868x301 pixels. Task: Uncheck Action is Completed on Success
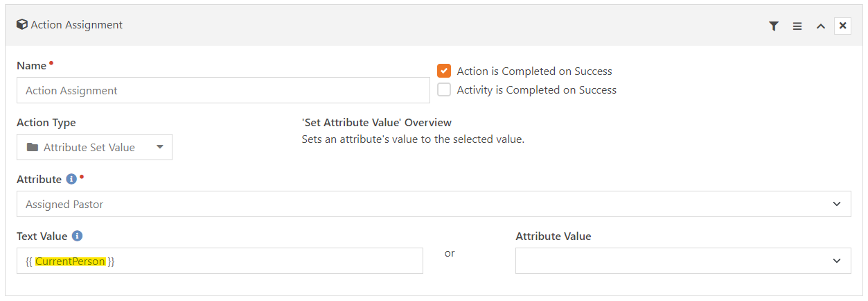point(444,71)
